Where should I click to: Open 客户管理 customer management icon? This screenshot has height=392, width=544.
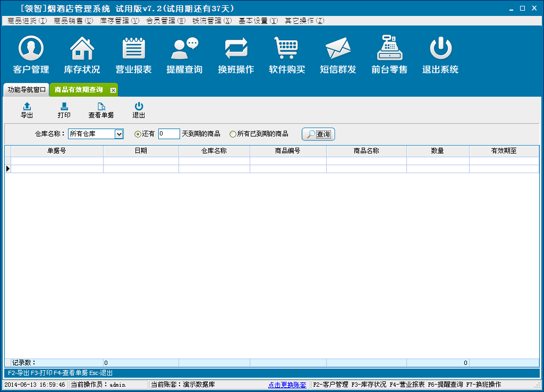pos(31,49)
